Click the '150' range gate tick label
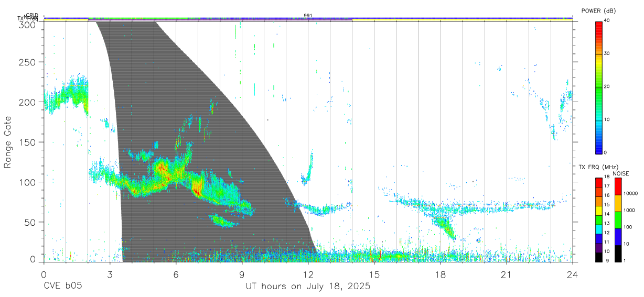Viewport: 644px width, 297px height. [28, 142]
